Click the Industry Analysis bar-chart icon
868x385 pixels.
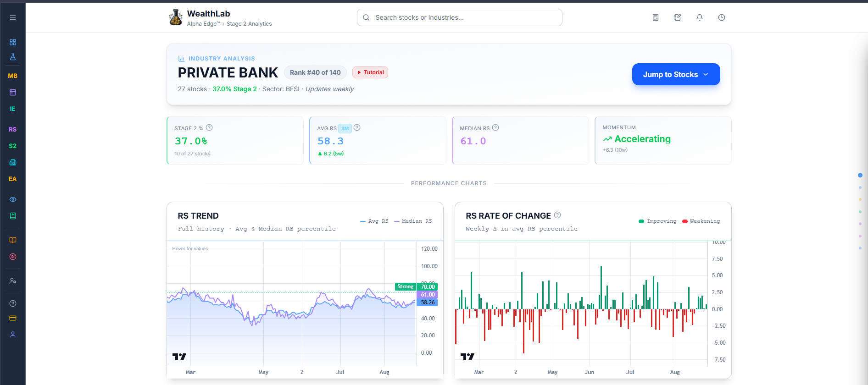(x=181, y=59)
